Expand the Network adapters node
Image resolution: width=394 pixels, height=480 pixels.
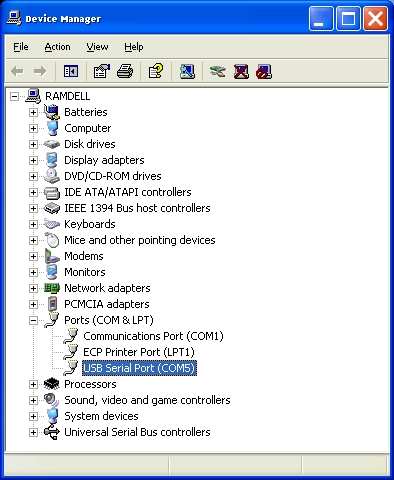point(33,288)
